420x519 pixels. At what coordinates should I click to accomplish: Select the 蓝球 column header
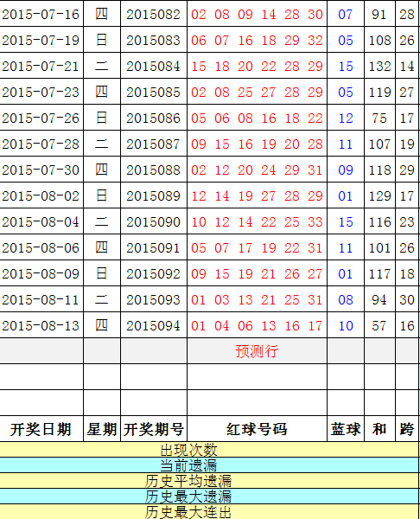pos(346,429)
